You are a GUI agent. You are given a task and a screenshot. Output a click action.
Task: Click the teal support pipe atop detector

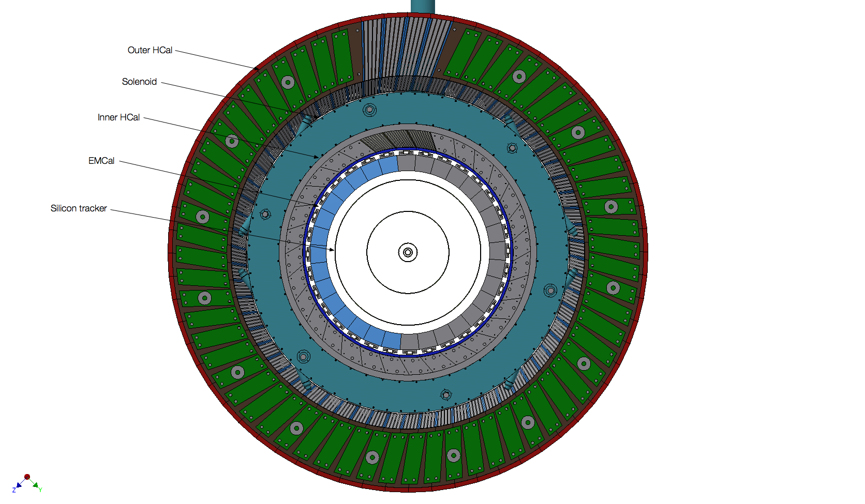[x=423, y=7]
